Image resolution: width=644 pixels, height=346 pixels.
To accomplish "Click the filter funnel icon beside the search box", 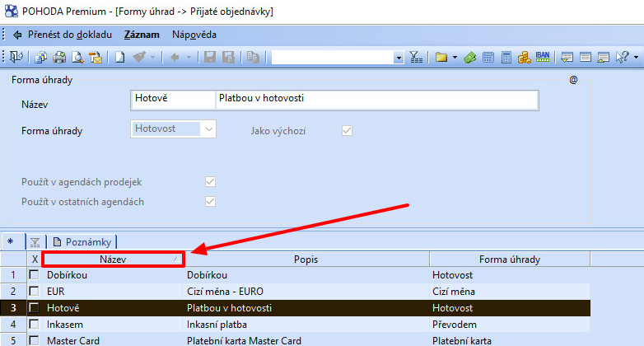I will pos(415,58).
